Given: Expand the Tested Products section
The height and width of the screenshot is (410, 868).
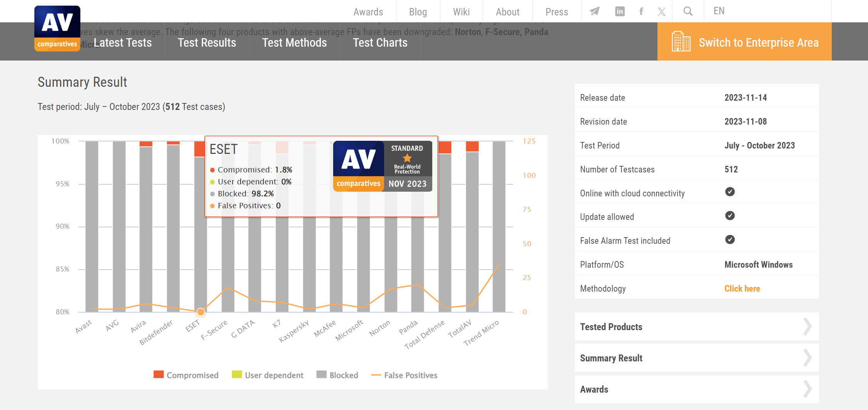Looking at the screenshot, I should click(x=697, y=327).
